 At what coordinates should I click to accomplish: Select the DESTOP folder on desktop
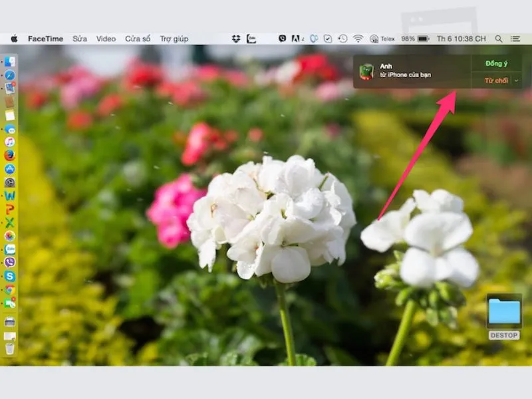[x=504, y=317]
